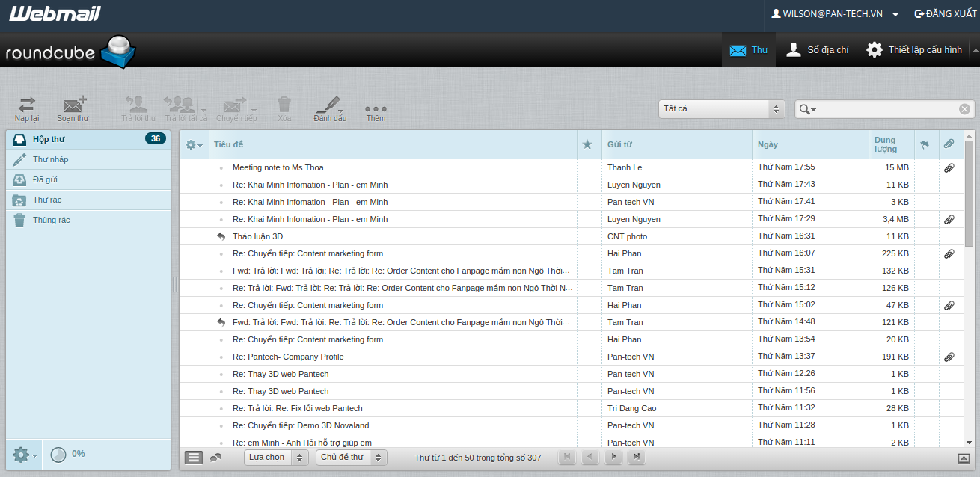Sort by Ngày column header
The height and width of the screenshot is (477, 980).
coord(768,144)
